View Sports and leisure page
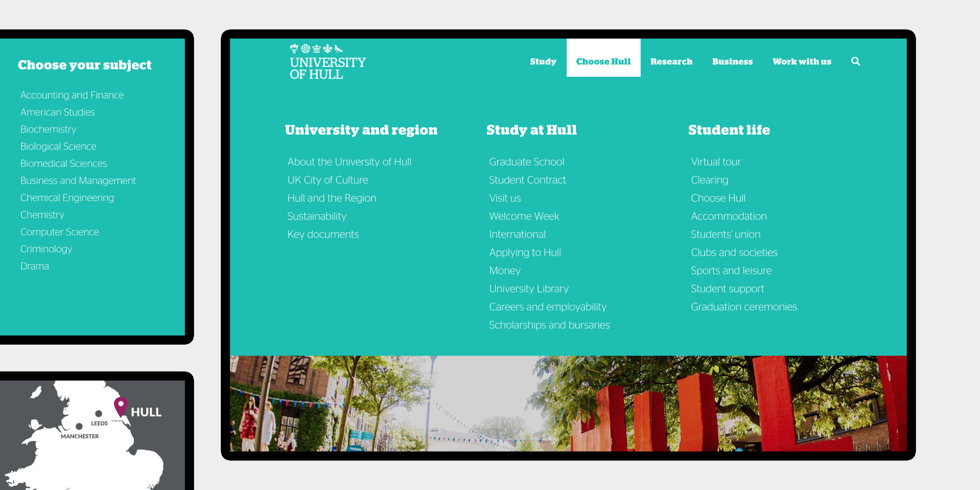 (731, 271)
